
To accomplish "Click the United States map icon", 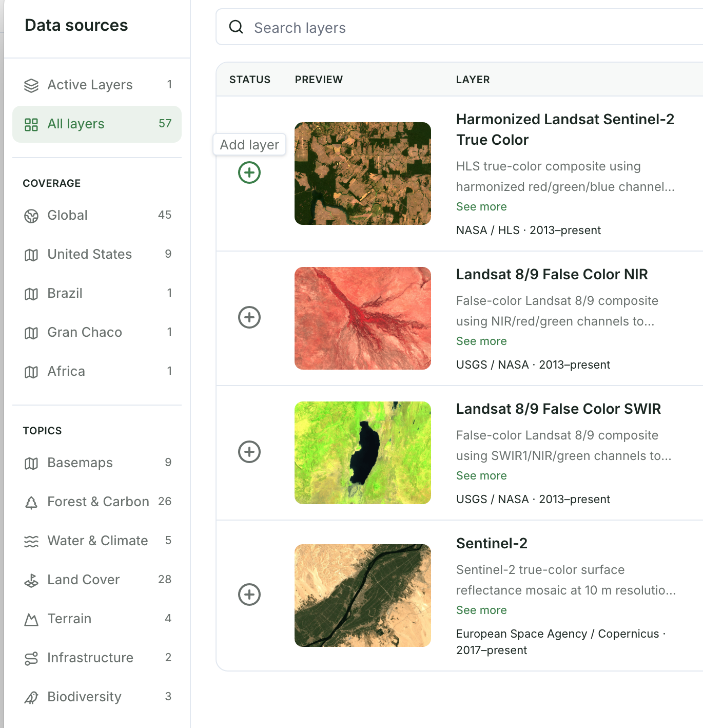I will click(x=31, y=255).
